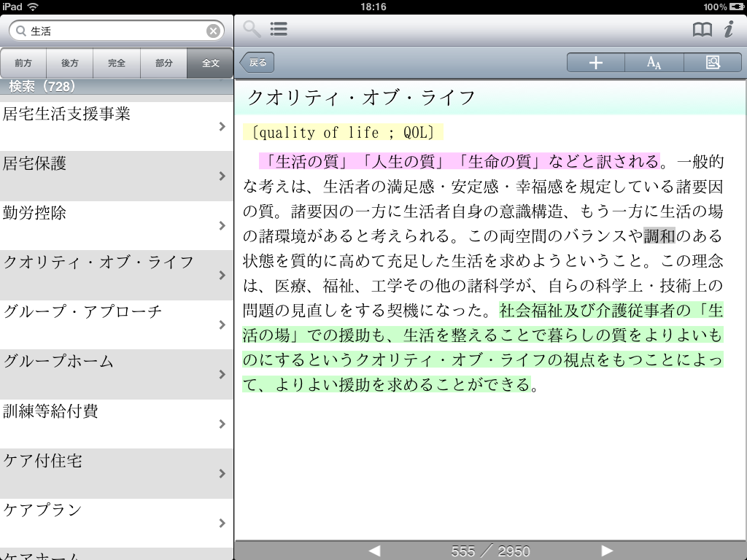Go to previous entry arrow
Image resolution: width=747 pixels, height=560 pixels.
374,551
